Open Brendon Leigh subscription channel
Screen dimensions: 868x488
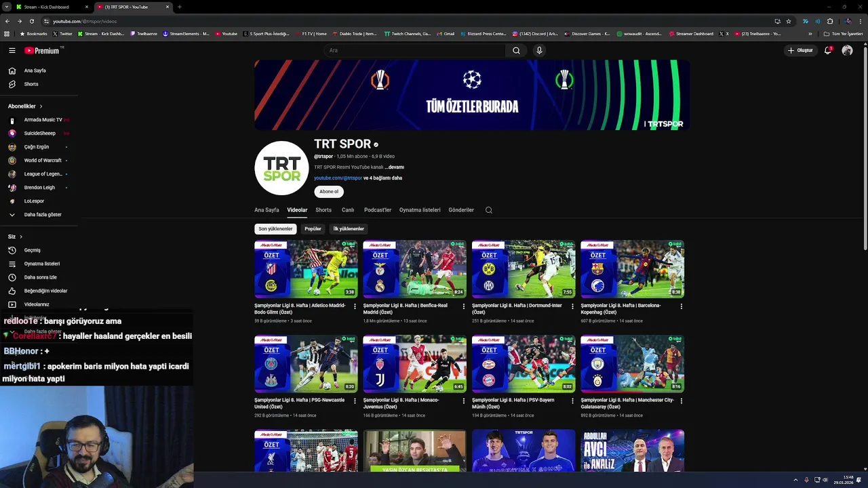tap(39, 188)
